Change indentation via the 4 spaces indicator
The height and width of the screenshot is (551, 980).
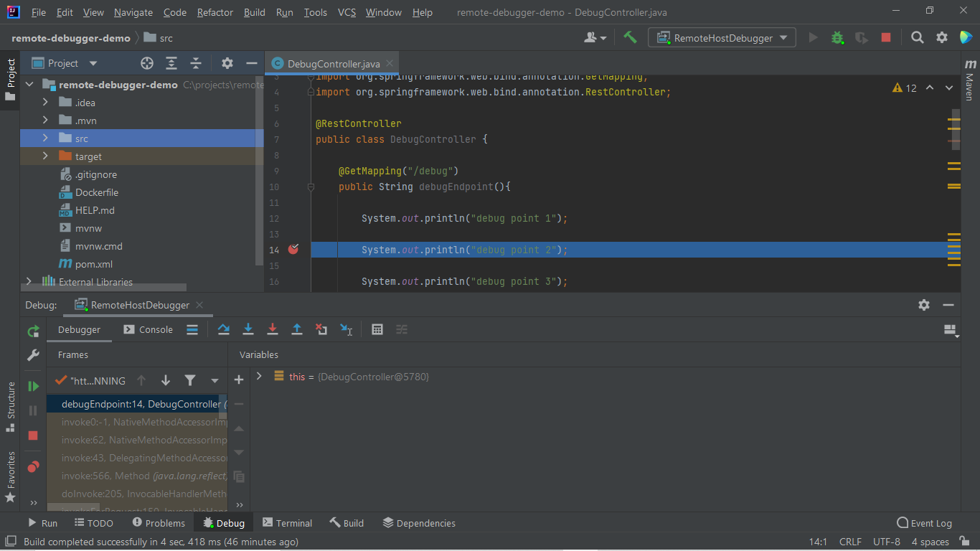click(x=929, y=542)
